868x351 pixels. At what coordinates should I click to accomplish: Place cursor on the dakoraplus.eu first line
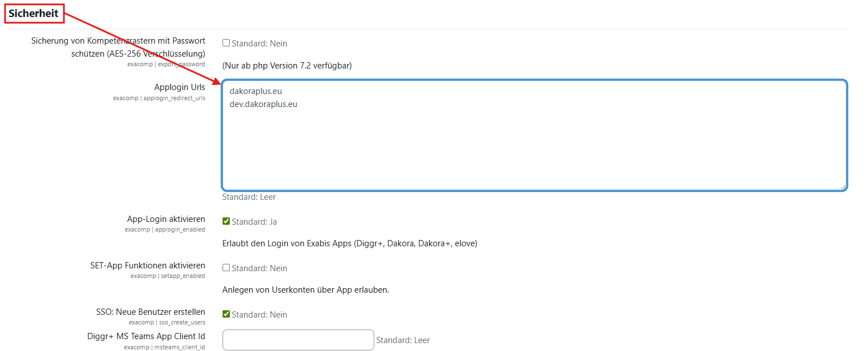256,91
